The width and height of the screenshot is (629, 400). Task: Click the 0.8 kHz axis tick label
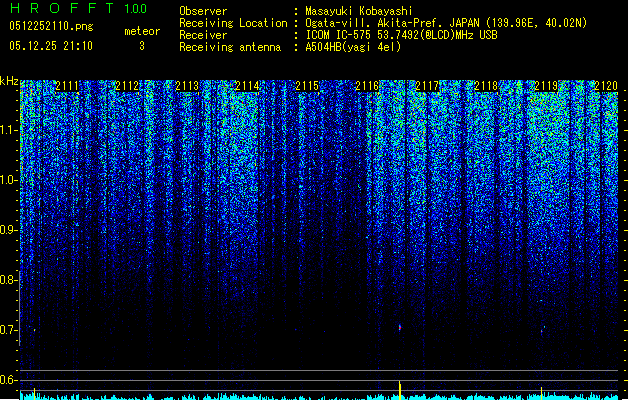click(9, 280)
